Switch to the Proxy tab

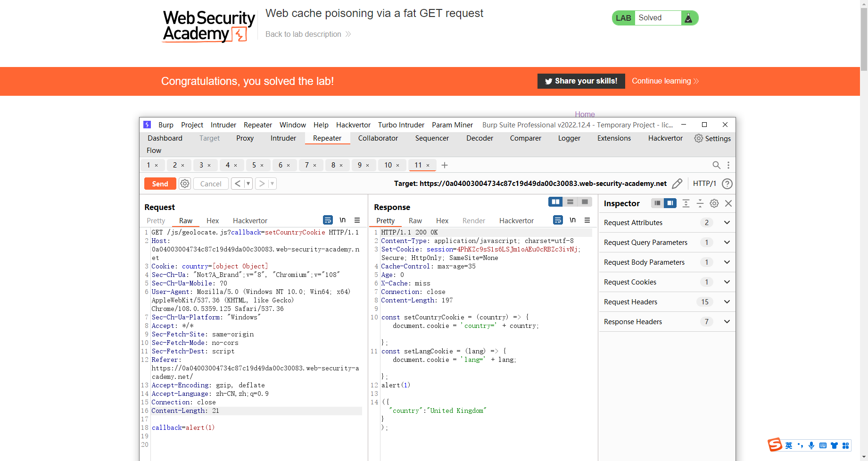click(x=245, y=138)
